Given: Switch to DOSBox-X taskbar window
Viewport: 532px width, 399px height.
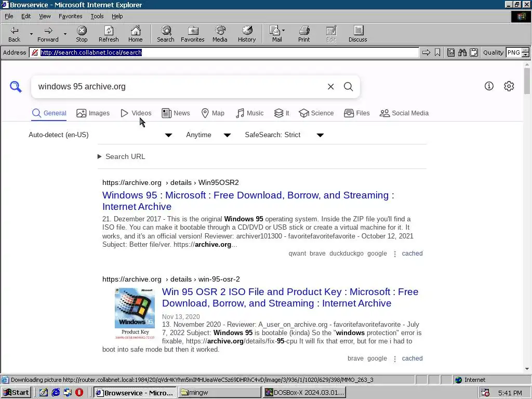Looking at the screenshot, I should [304, 393].
